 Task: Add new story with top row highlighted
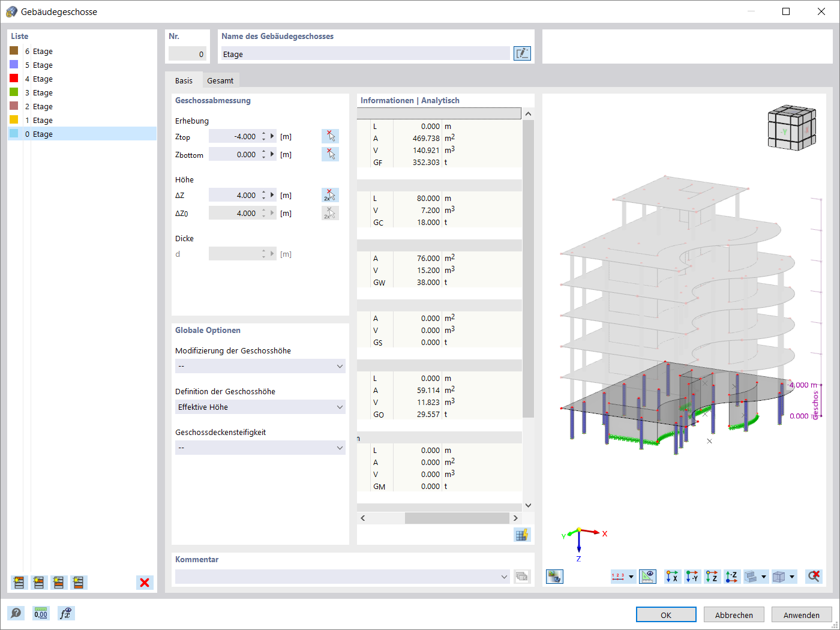(19, 583)
